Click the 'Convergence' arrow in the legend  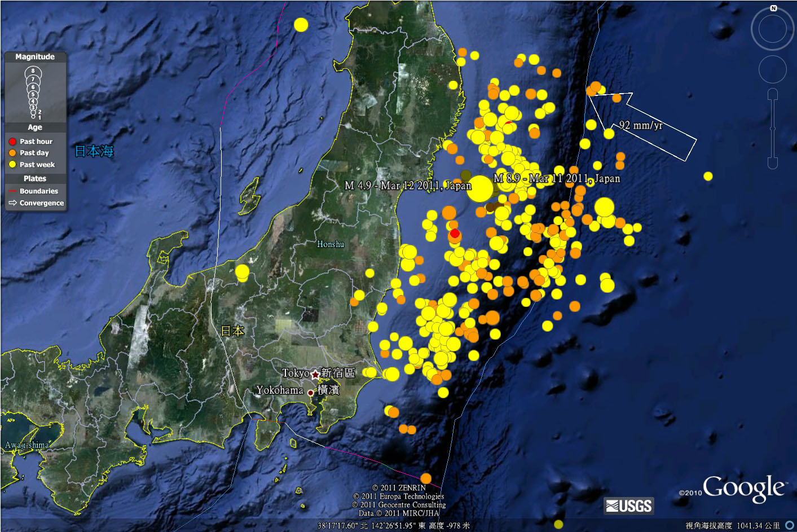(12, 203)
